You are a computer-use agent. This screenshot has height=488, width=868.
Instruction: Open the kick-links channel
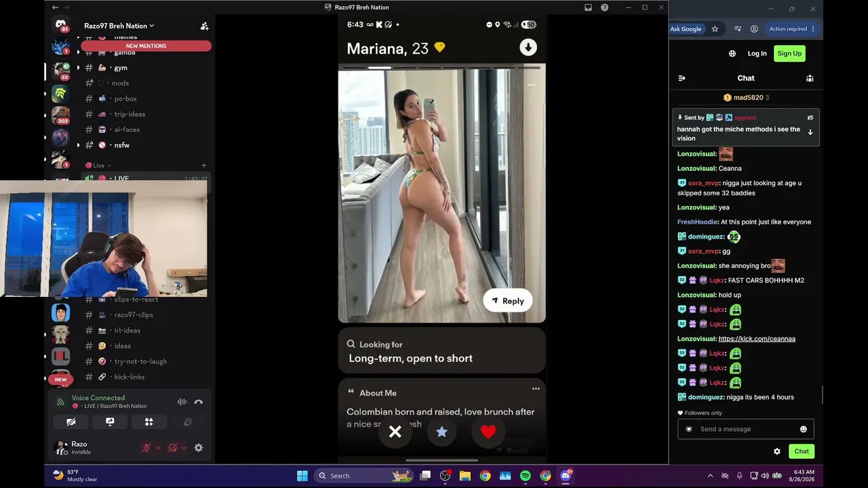[147, 377]
